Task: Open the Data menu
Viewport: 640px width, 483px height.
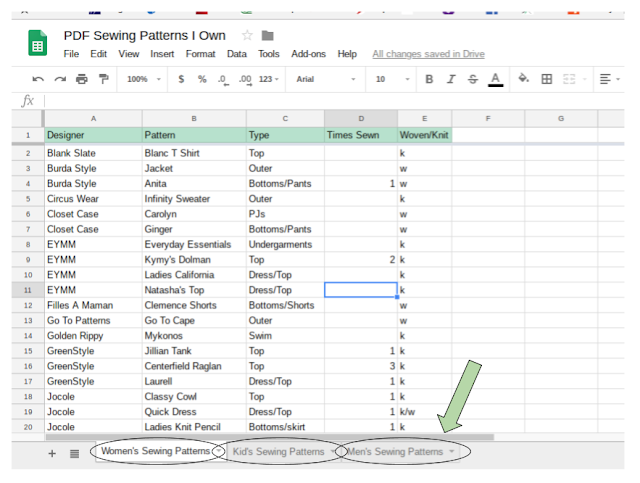Action: point(237,54)
